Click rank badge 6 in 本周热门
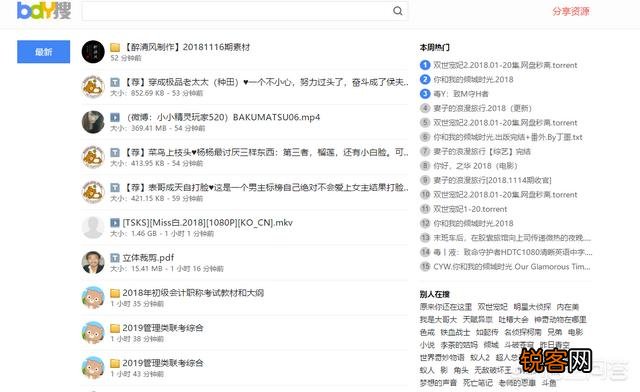The image size is (640, 392). 425,137
